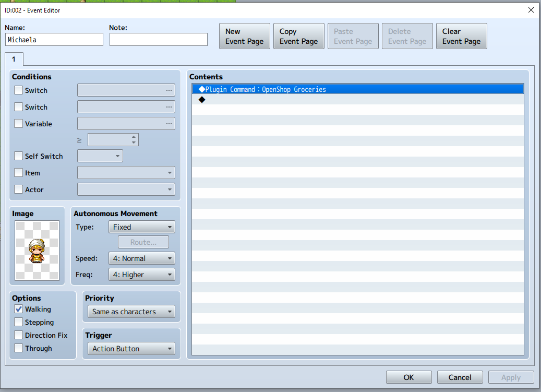This screenshot has height=392, width=541.
Task: Click the Cancel button
Action: [460, 377]
